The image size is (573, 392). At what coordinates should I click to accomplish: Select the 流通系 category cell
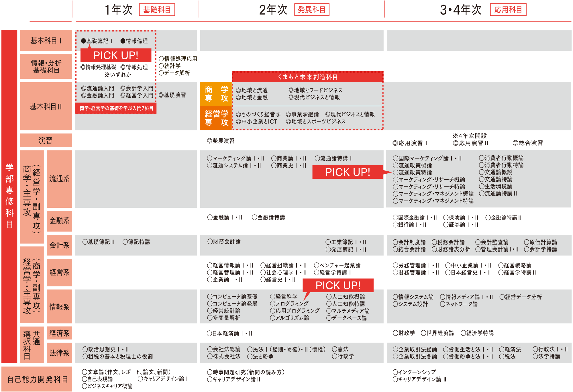[59, 179]
